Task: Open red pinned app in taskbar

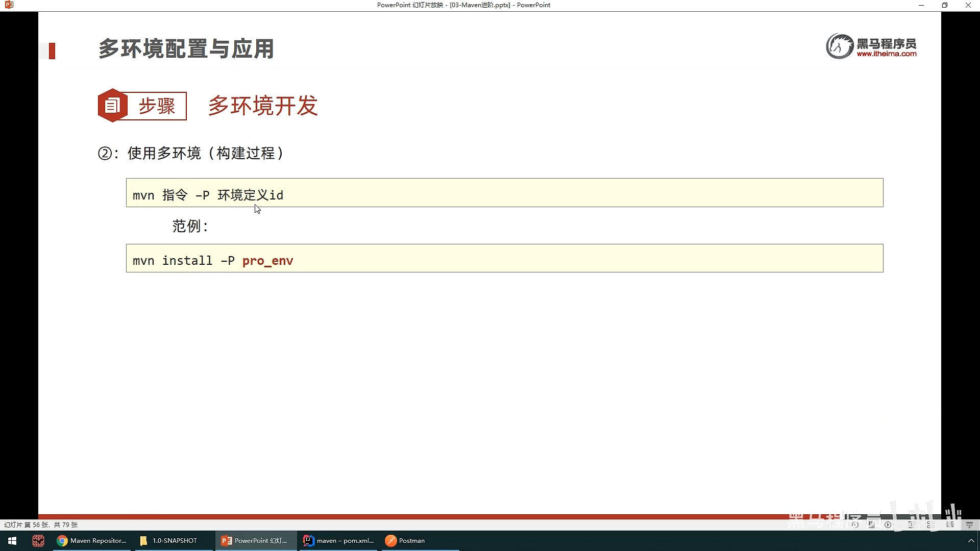Action: 38,541
